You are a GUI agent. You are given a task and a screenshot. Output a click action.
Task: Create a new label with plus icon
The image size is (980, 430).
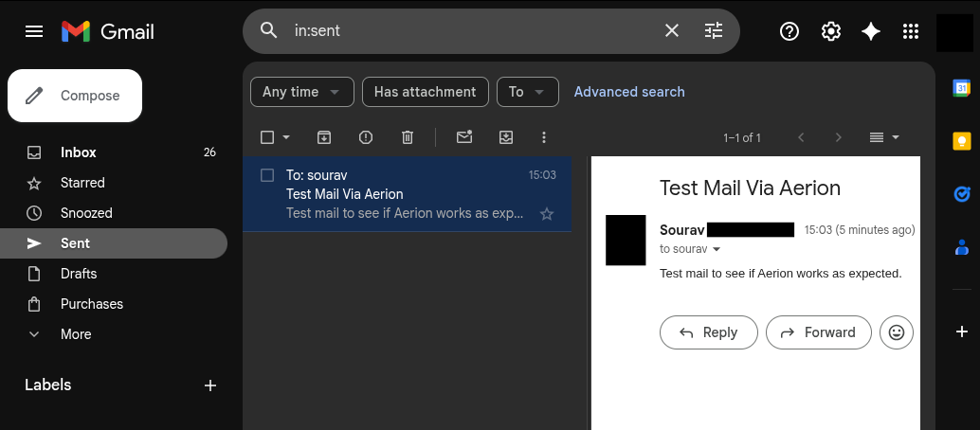[x=210, y=385]
